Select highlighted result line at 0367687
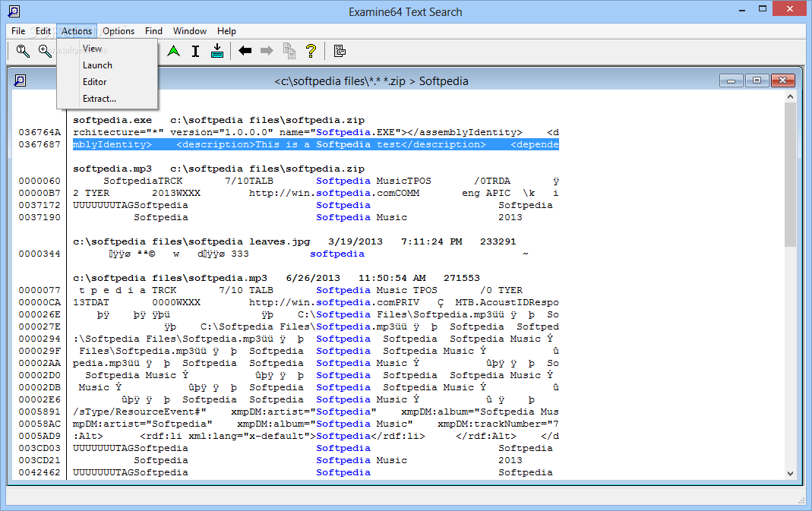Image resolution: width=812 pixels, height=511 pixels. [316, 144]
